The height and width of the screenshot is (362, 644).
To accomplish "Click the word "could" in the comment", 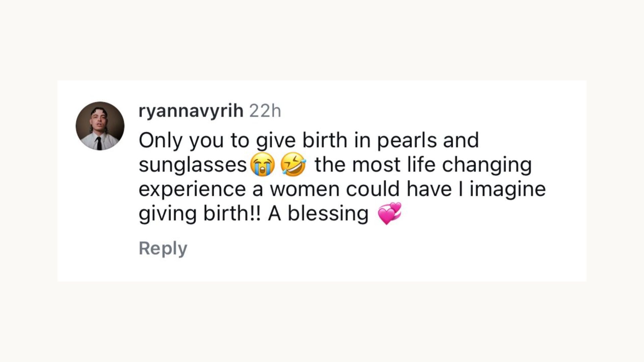I will (373, 189).
